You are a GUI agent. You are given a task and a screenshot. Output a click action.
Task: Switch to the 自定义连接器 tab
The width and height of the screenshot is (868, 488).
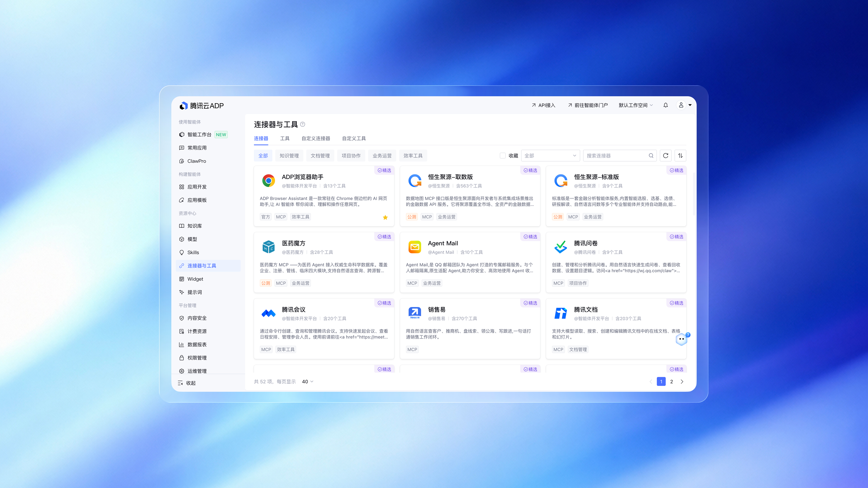316,138
